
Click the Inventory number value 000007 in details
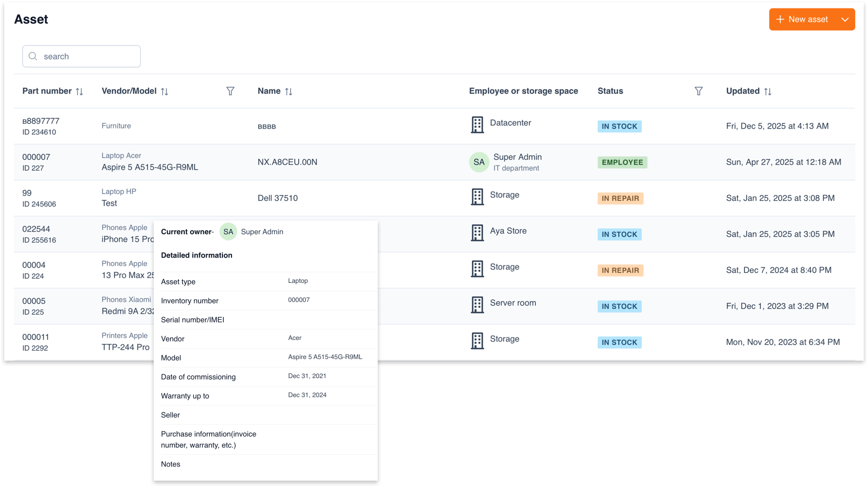coord(298,300)
